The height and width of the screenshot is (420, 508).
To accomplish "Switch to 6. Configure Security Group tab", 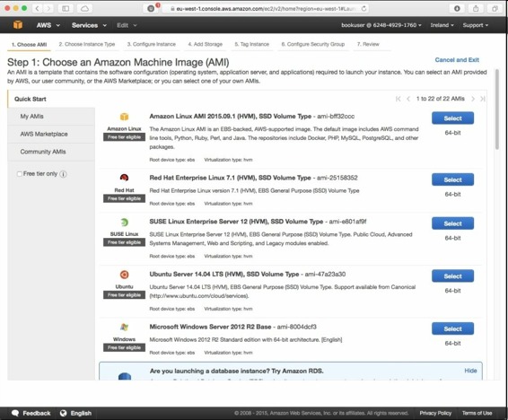I will coord(313,44).
